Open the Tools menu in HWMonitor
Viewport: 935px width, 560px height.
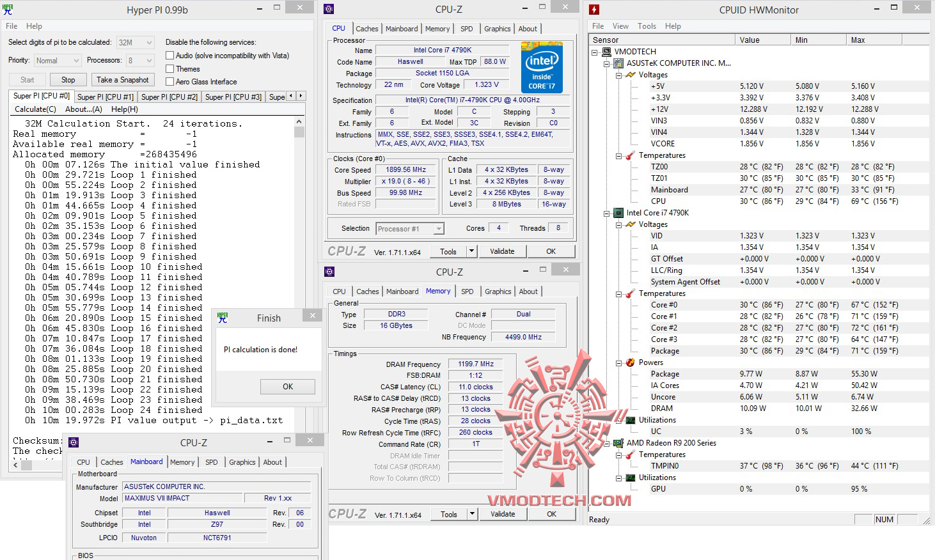point(647,26)
